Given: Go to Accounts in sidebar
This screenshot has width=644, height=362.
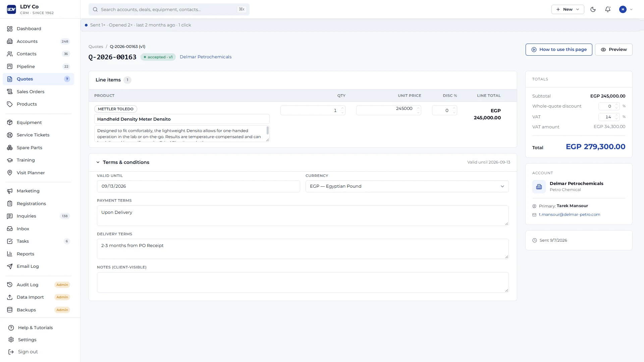Looking at the screenshot, I should click(39, 42).
